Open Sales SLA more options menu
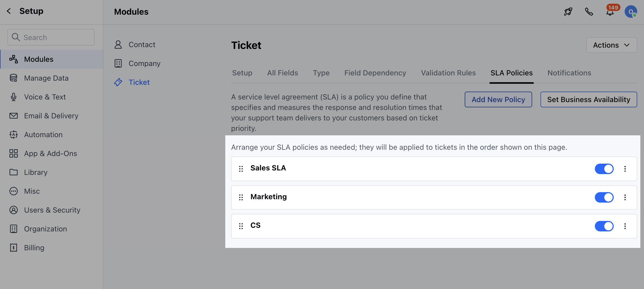644x289 pixels. coord(625,169)
